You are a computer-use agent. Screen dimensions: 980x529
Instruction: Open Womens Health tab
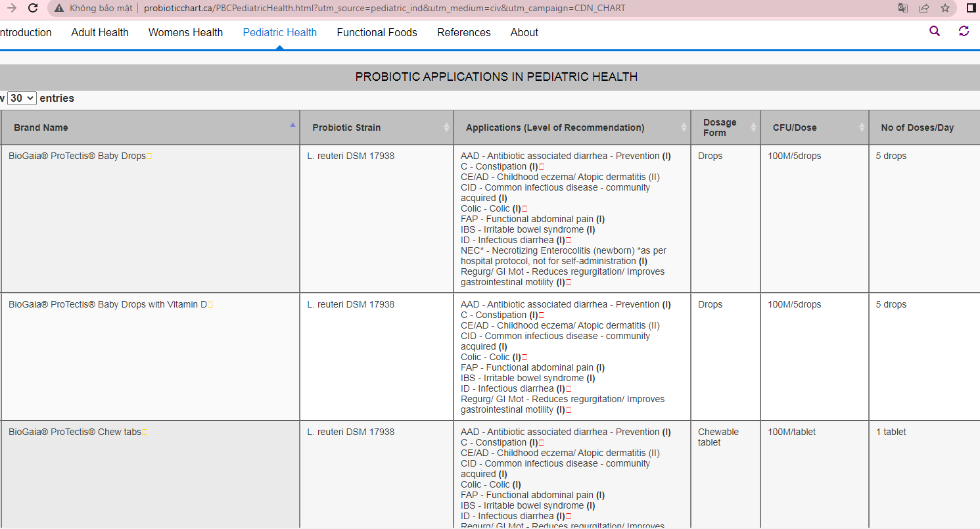coord(185,32)
